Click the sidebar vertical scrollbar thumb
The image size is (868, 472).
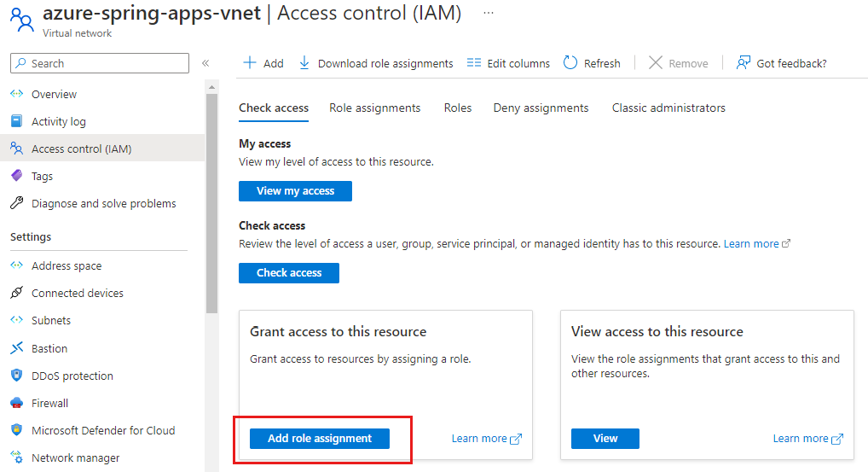click(x=211, y=203)
